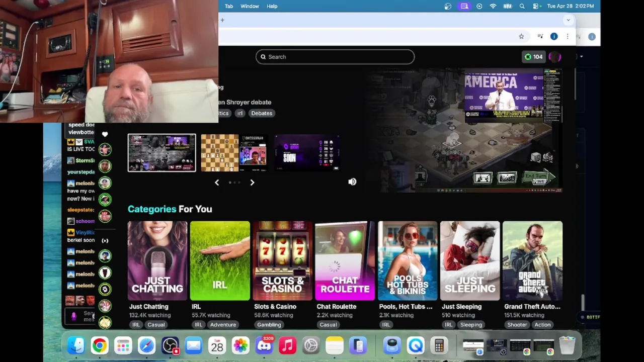644x362 pixels.
Task: Open the Chrome three-dot menu
Action: (568, 36)
